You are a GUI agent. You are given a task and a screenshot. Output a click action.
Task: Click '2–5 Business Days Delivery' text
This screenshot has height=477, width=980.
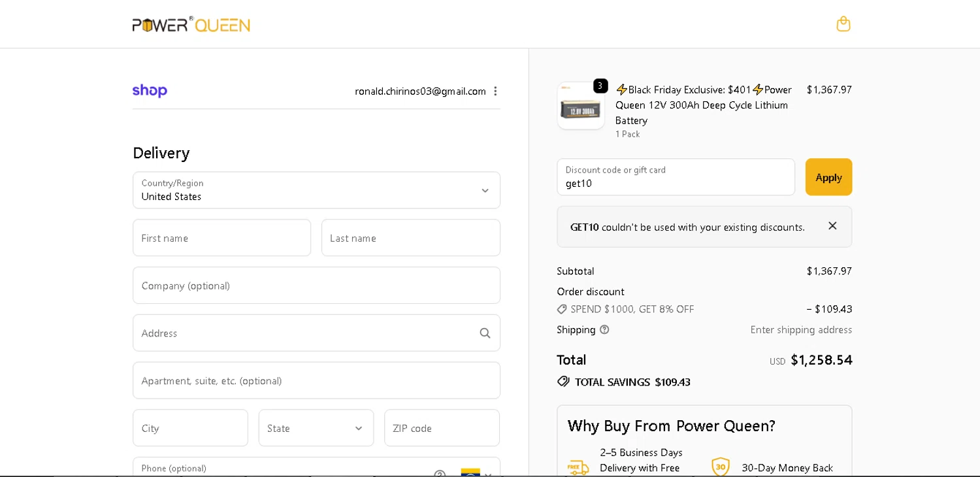[642, 460]
